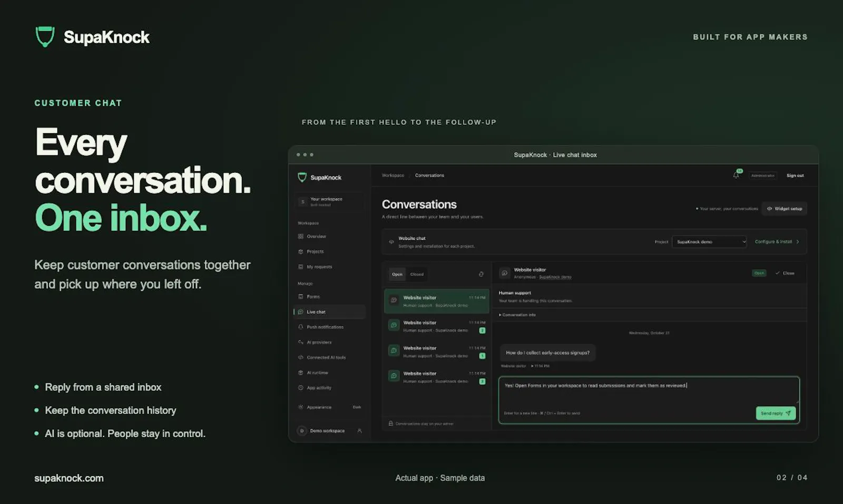Viewport: 843px width, 504px height.
Task: Click the Administrator role badge
Action: [x=762, y=175]
